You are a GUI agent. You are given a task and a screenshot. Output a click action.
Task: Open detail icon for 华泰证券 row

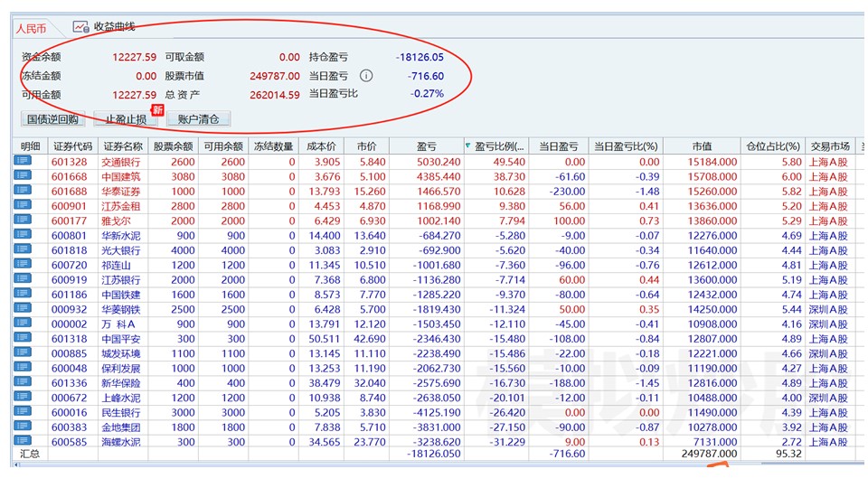(x=23, y=191)
